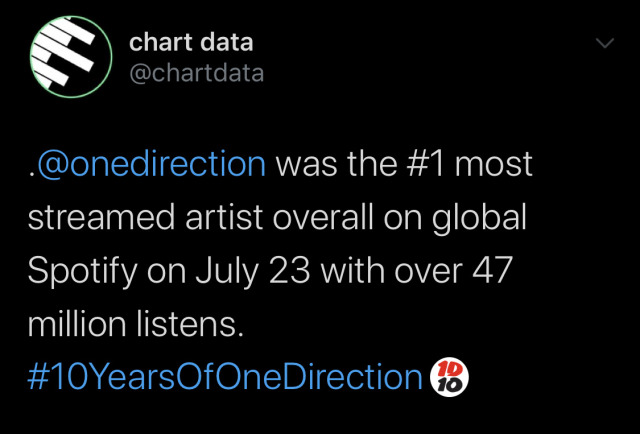Visit One Direction's profile via the blue mention
Image resolution: width=640 pixels, height=434 pixels.
pyautogui.click(x=151, y=164)
